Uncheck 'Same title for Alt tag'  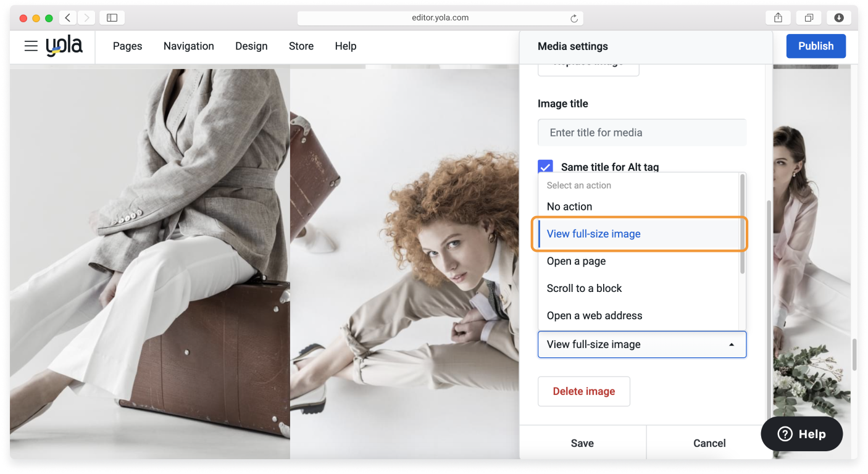(x=545, y=166)
